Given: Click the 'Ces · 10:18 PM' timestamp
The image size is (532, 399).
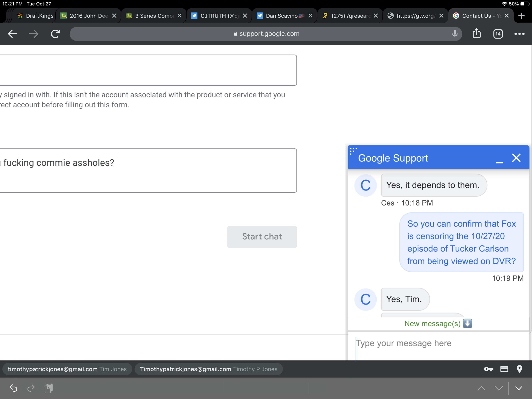Looking at the screenshot, I should tap(407, 203).
